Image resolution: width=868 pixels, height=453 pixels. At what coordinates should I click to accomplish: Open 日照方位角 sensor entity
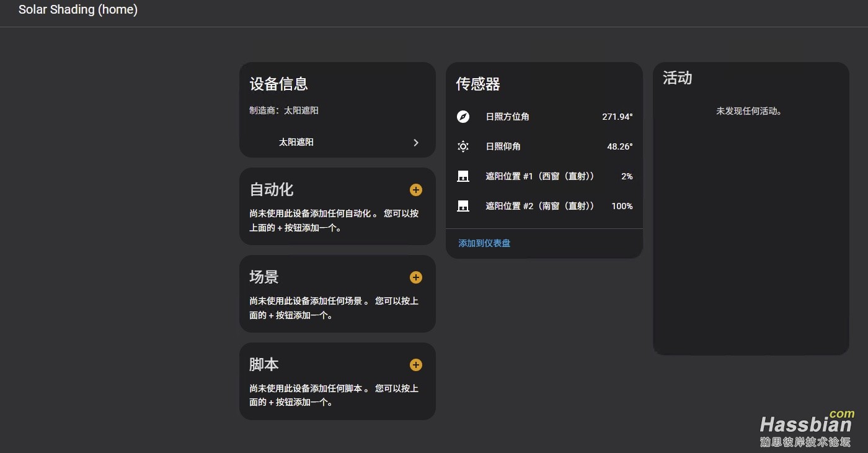(x=544, y=117)
